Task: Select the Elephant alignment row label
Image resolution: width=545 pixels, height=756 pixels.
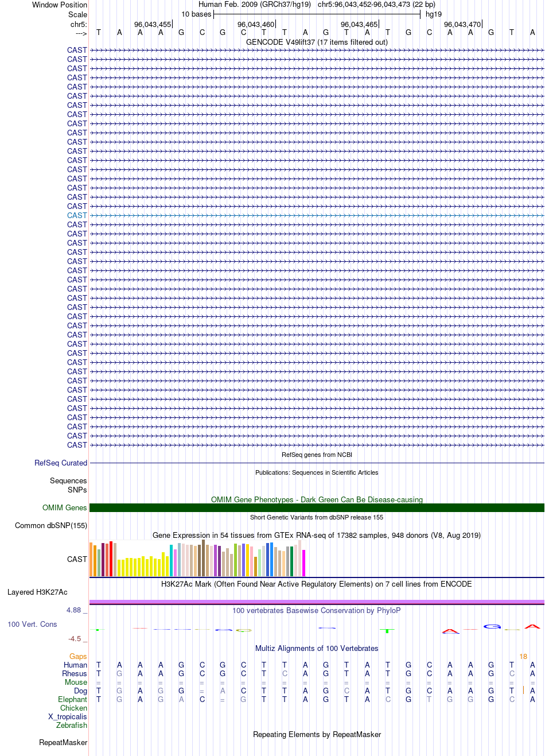Action: (x=72, y=699)
